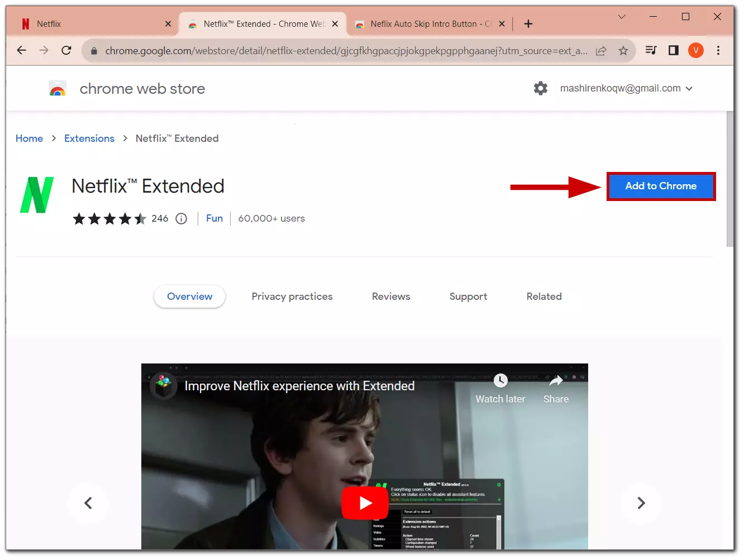Open the Privacy practices tab
The height and width of the screenshot is (560, 744).
(292, 296)
